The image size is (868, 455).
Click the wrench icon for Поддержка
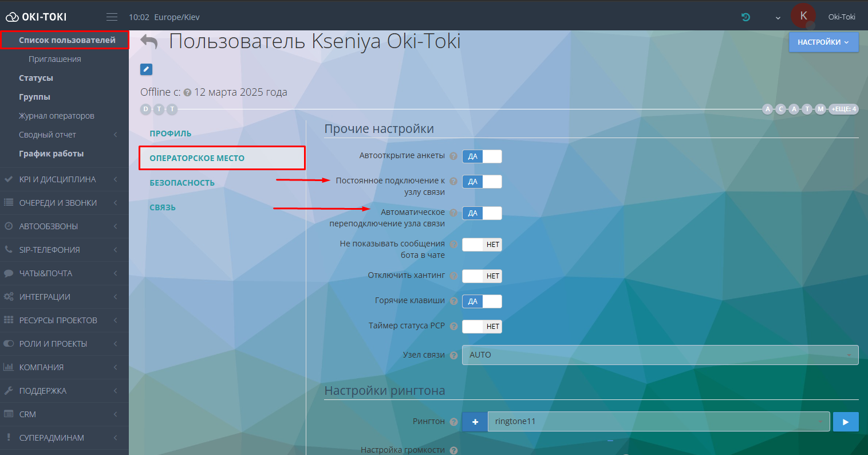pos(9,391)
